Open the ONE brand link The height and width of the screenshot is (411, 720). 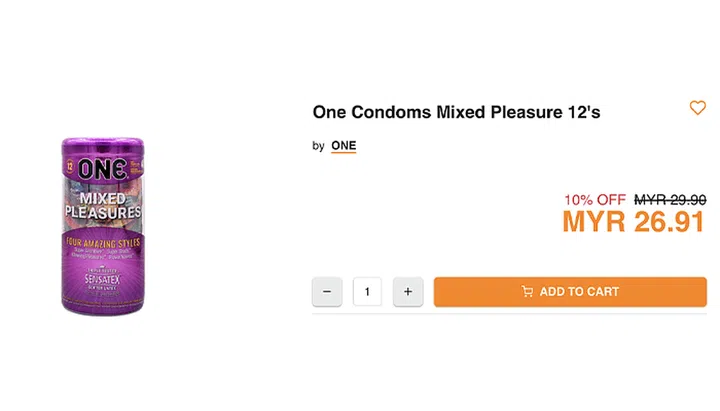click(x=343, y=146)
